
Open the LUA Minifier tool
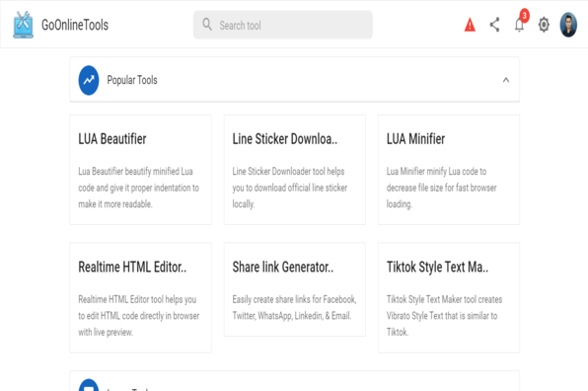pos(449,170)
